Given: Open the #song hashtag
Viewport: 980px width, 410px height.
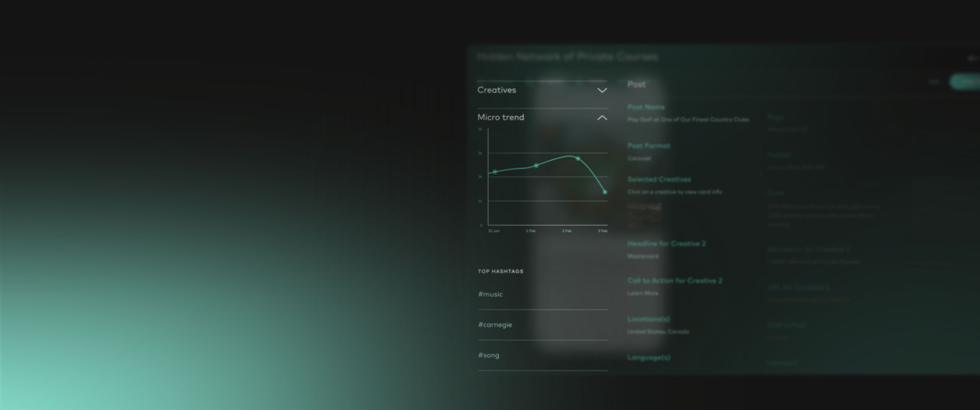Looking at the screenshot, I should click(489, 355).
